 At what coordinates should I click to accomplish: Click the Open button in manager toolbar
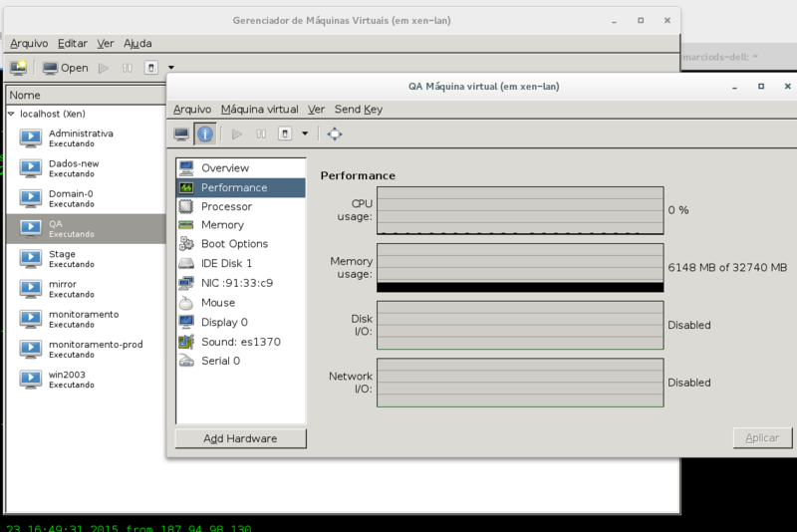(x=65, y=68)
